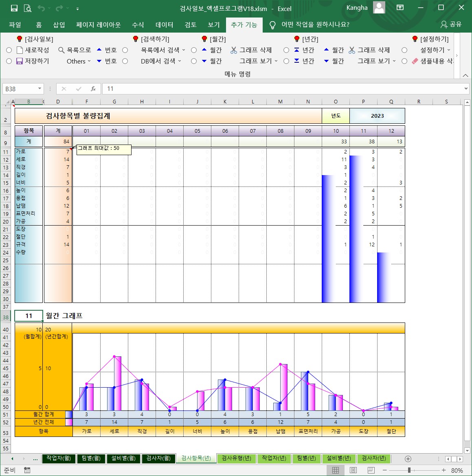Click the Enter checkmark formula bar icon
The height and width of the screenshot is (476, 472).
(x=79, y=89)
